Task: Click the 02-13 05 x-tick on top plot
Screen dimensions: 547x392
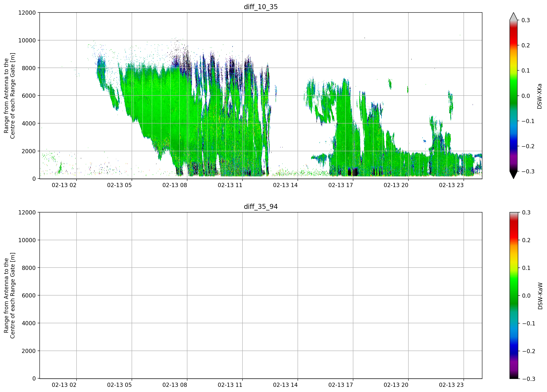Action: (119, 185)
